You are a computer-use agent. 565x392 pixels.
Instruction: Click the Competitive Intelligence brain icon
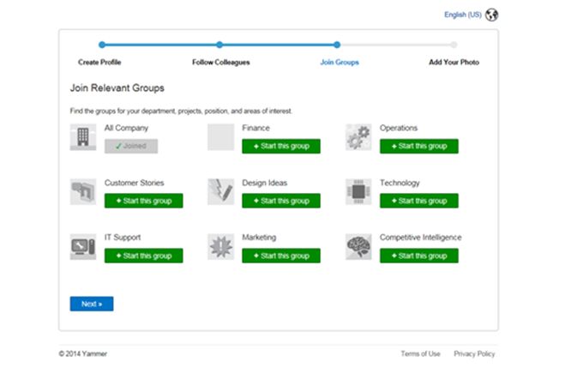click(358, 247)
